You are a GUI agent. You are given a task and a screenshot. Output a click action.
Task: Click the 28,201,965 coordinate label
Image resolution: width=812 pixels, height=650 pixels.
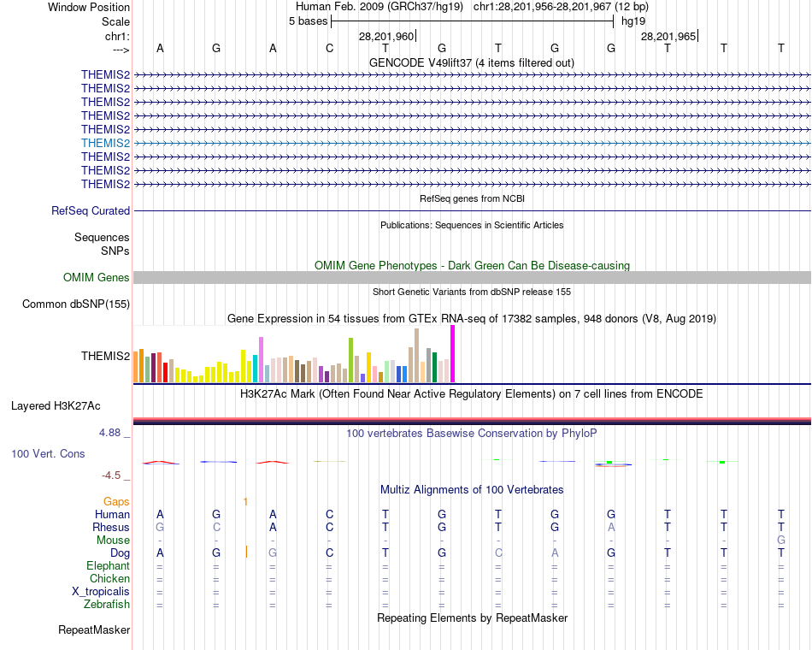click(x=668, y=36)
